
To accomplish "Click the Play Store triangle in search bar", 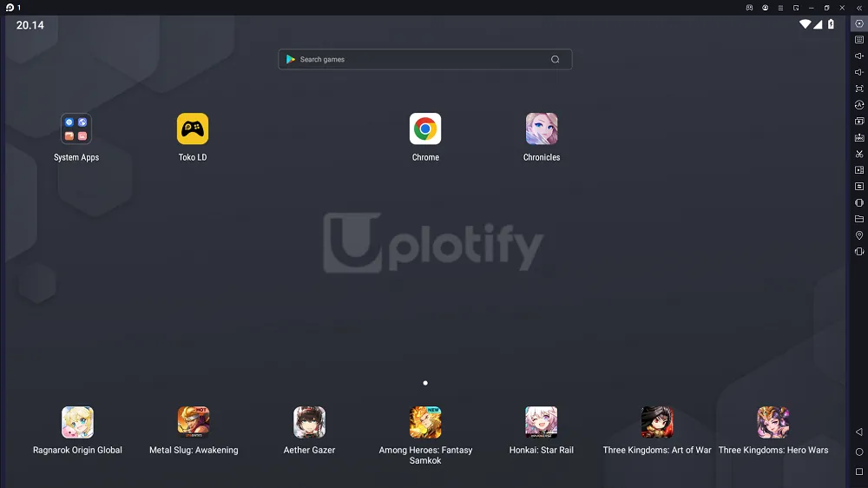I will tap(290, 59).
